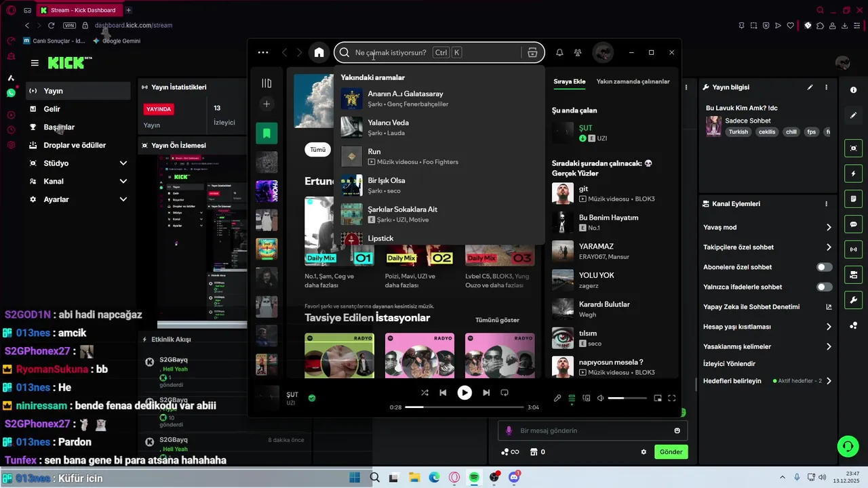Viewport: 868px width, 488px height.
Task: Open Spotify Browse icon inside search bar
Action: [x=532, y=53]
